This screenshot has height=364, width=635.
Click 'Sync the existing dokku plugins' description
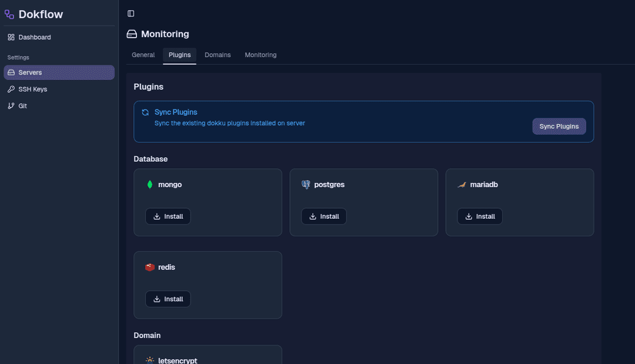point(230,123)
